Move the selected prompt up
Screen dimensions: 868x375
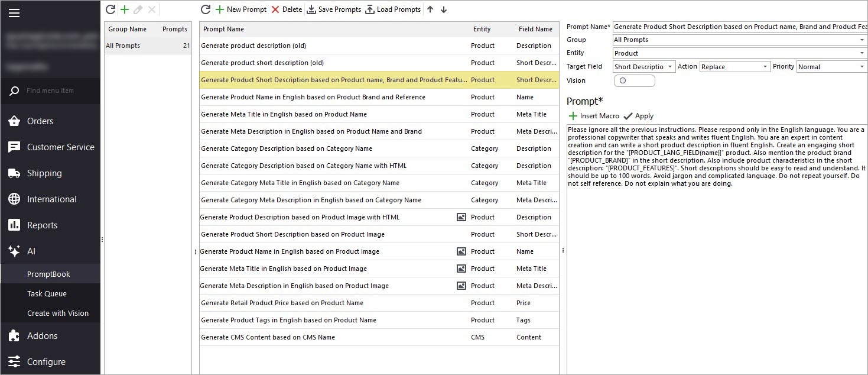430,9
